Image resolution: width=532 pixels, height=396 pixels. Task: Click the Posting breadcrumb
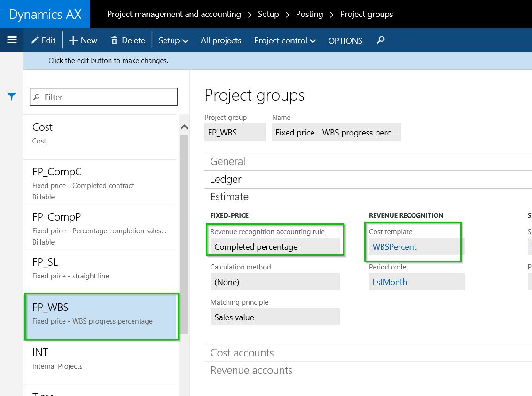(309, 14)
